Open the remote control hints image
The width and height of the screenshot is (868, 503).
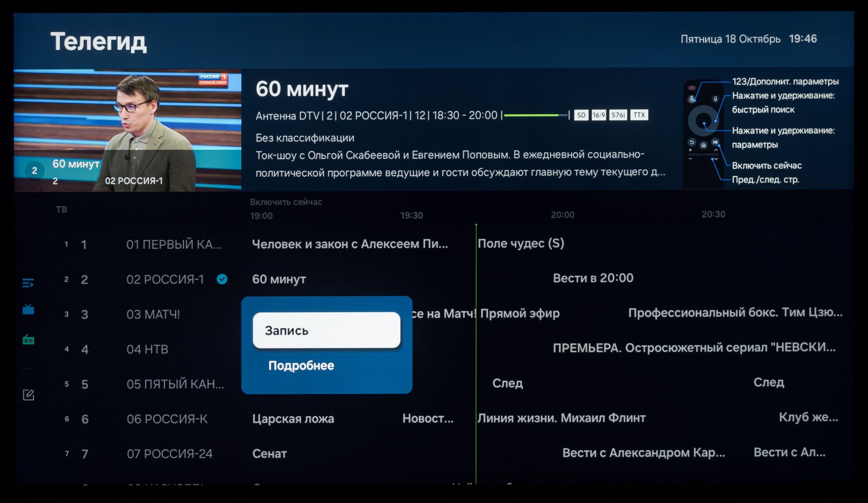[704, 134]
